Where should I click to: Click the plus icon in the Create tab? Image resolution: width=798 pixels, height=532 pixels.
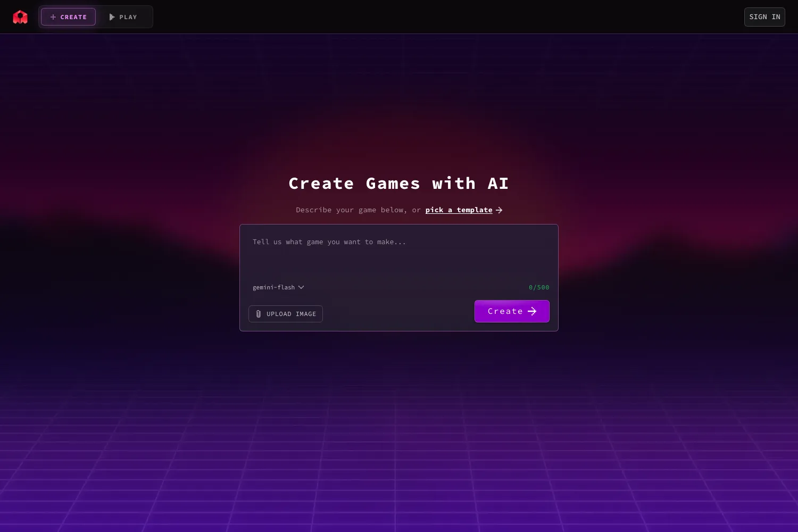tap(53, 17)
